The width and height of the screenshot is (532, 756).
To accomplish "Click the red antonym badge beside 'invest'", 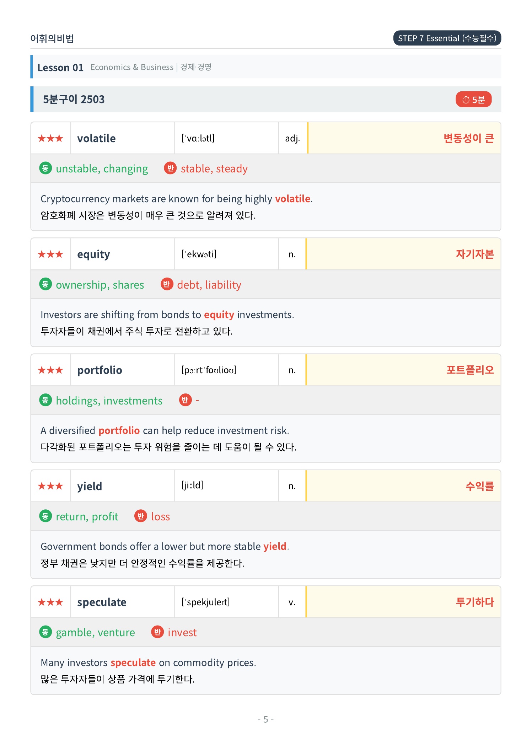I will [157, 632].
